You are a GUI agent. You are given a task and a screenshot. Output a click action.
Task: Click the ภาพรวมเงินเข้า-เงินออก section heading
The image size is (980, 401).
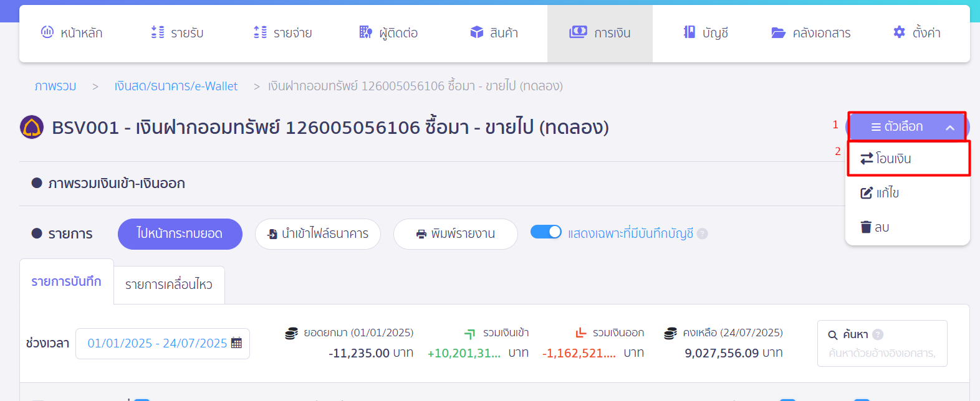coord(117,184)
